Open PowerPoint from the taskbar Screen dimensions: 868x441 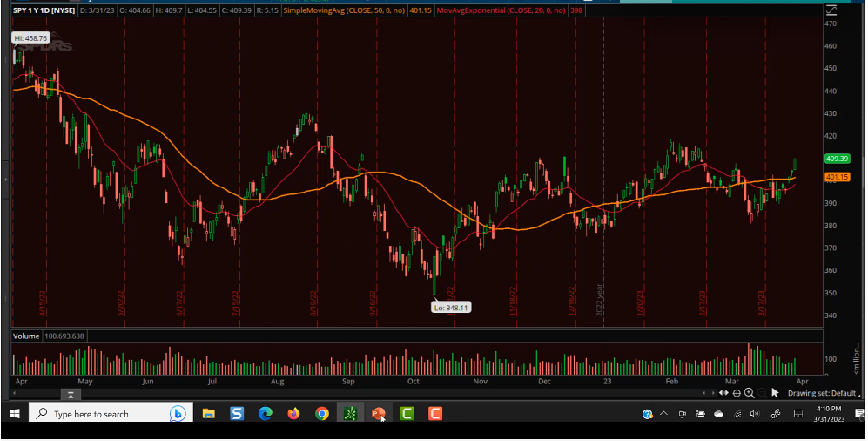pyautogui.click(x=379, y=414)
